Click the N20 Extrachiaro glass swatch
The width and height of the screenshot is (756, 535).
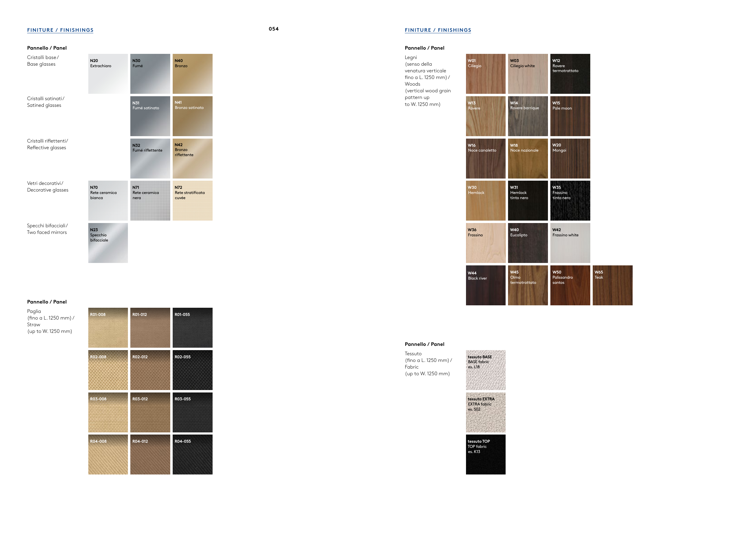[108, 74]
